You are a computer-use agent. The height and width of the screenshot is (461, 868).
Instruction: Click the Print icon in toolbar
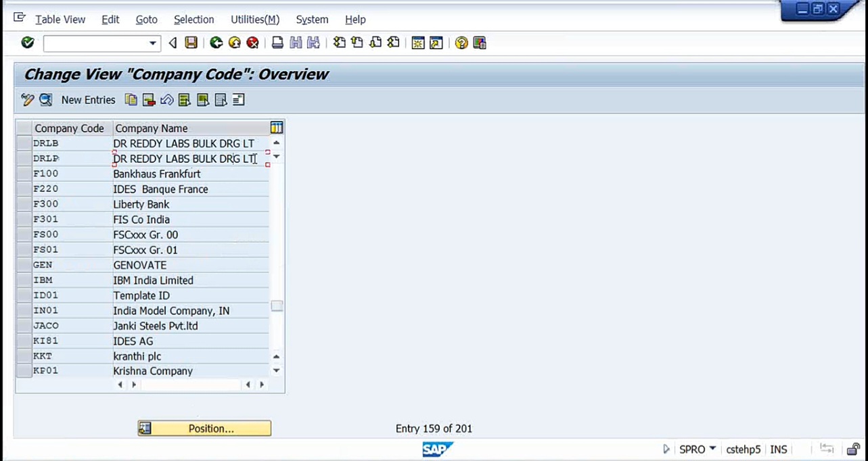click(277, 43)
